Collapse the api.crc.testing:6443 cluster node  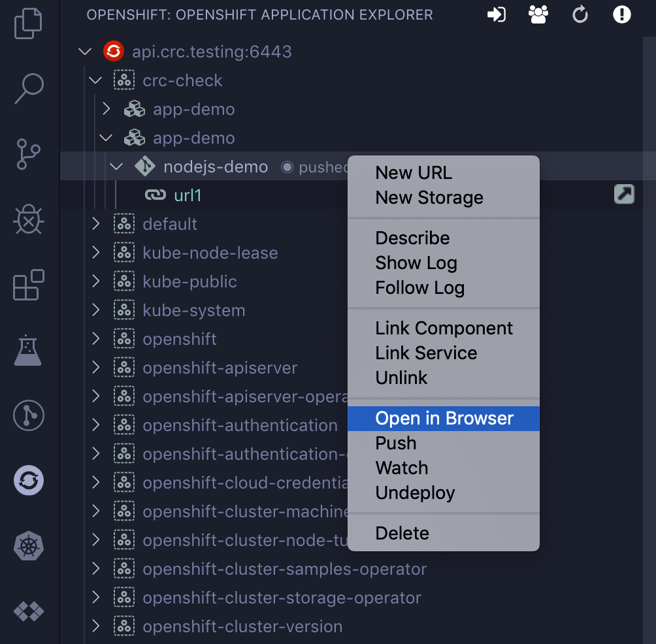pyautogui.click(x=85, y=52)
